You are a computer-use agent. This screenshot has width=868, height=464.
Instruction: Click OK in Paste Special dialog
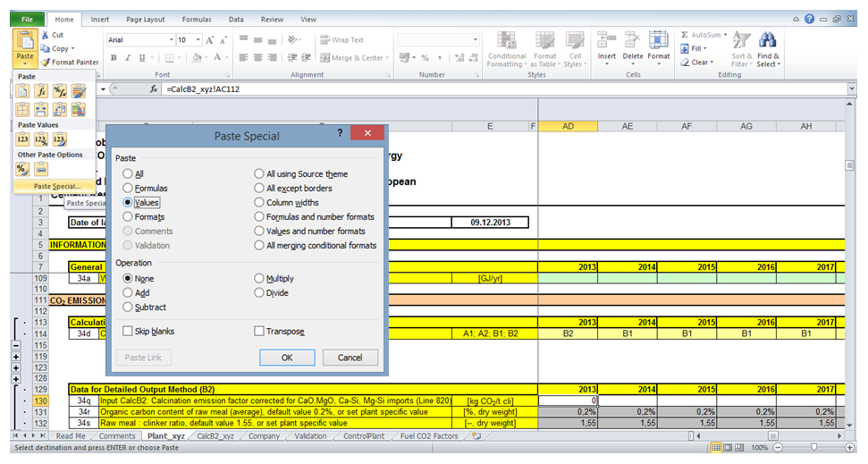[287, 358]
